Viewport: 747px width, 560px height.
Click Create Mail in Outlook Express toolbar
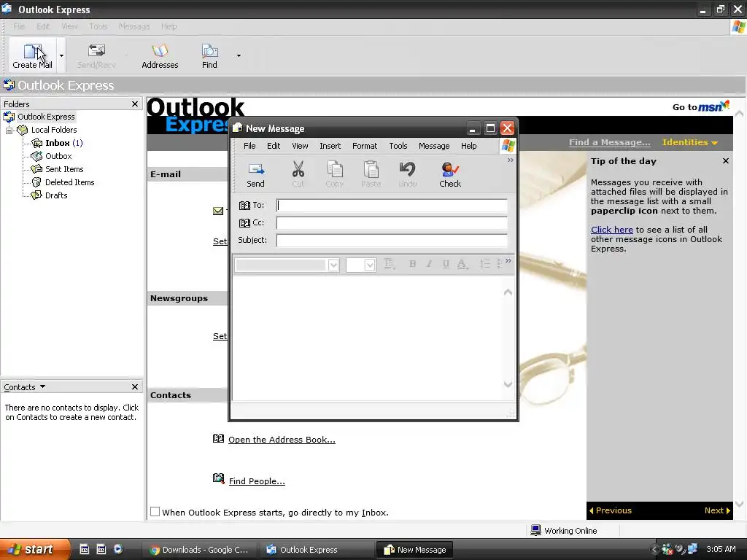click(x=32, y=56)
